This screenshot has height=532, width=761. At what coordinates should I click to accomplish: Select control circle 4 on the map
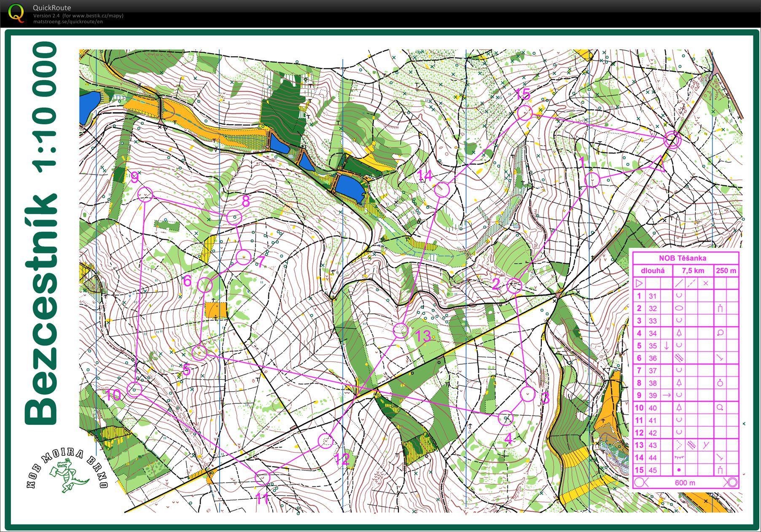pyautogui.click(x=506, y=418)
